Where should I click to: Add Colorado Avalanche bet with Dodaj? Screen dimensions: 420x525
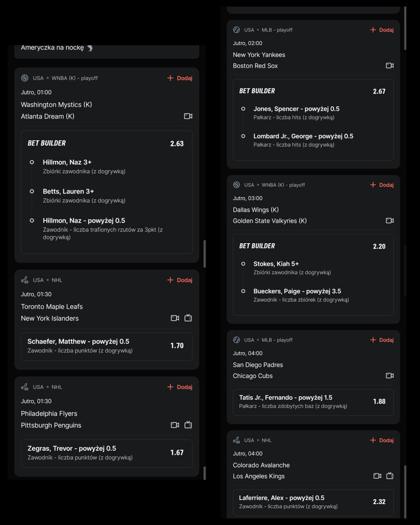pos(382,441)
